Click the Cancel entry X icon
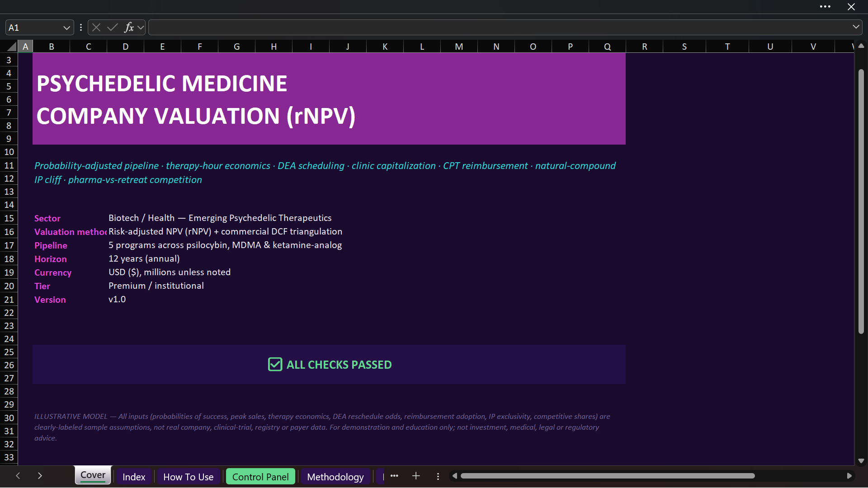This screenshot has height=488, width=868. coord(96,28)
